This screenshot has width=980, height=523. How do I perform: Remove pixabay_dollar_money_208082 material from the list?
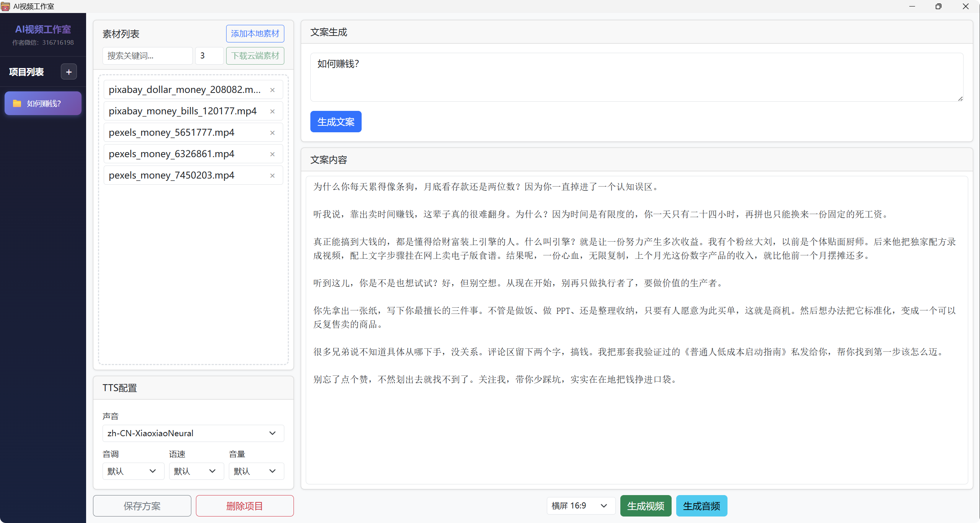pyautogui.click(x=272, y=90)
